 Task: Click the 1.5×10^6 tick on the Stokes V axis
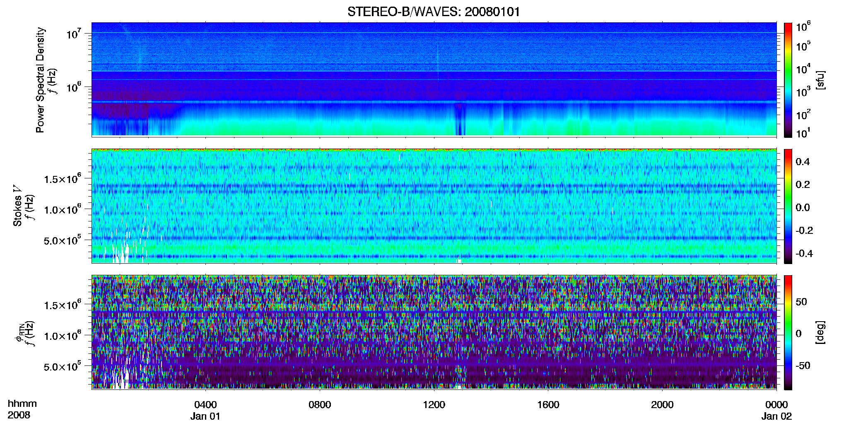(62, 179)
